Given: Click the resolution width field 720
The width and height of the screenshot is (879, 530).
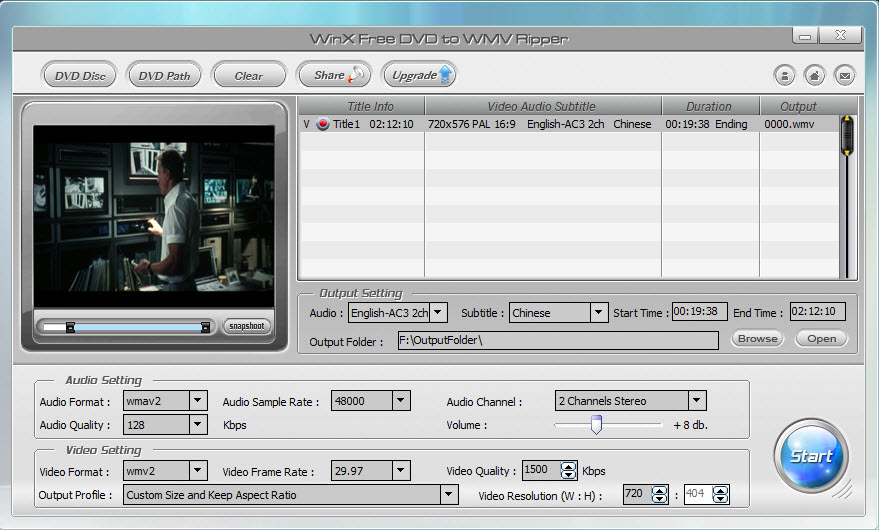Looking at the screenshot, I should [637, 494].
